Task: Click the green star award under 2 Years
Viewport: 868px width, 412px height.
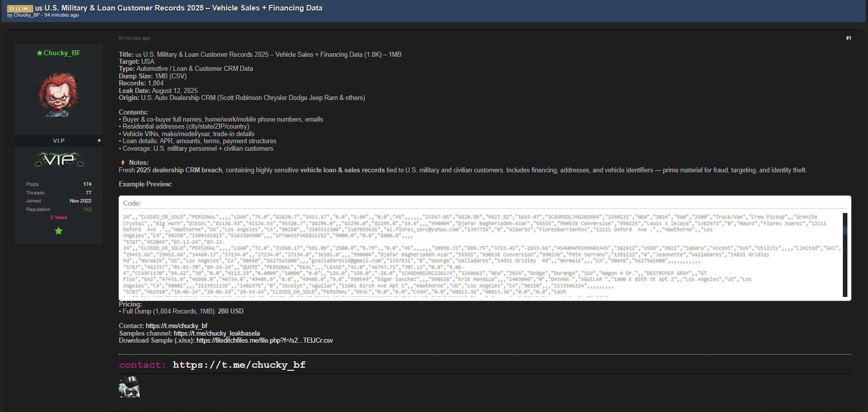Action: pyautogui.click(x=58, y=231)
